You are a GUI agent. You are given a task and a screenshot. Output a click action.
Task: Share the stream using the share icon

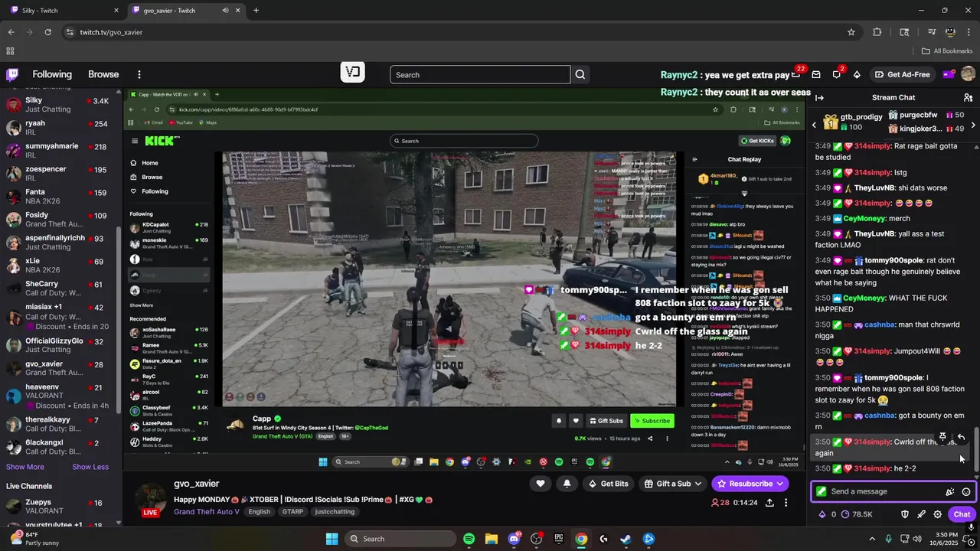click(x=769, y=503)
